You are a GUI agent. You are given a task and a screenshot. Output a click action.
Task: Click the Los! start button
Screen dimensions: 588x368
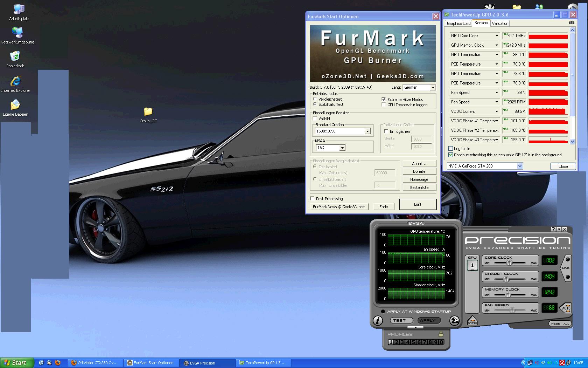click(418, 204)
